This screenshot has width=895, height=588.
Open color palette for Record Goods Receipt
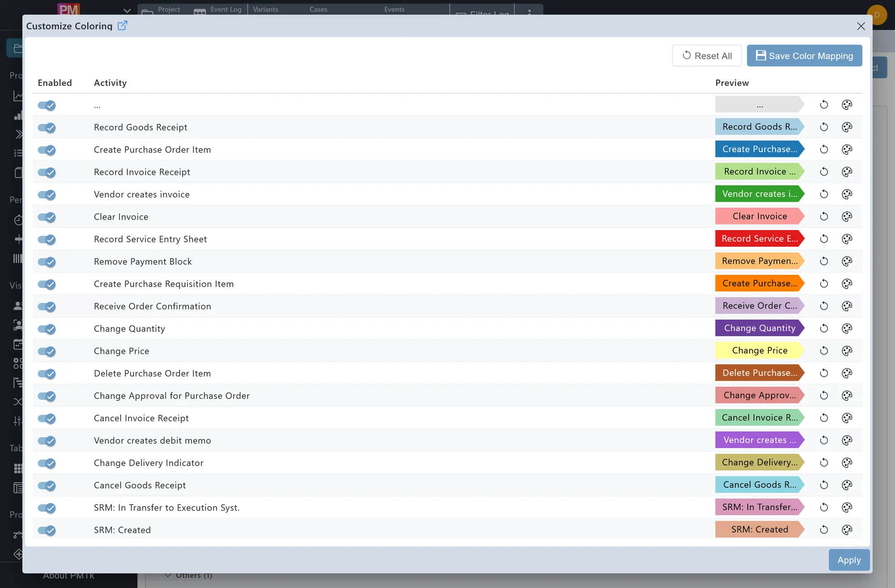tap(847, 127)
